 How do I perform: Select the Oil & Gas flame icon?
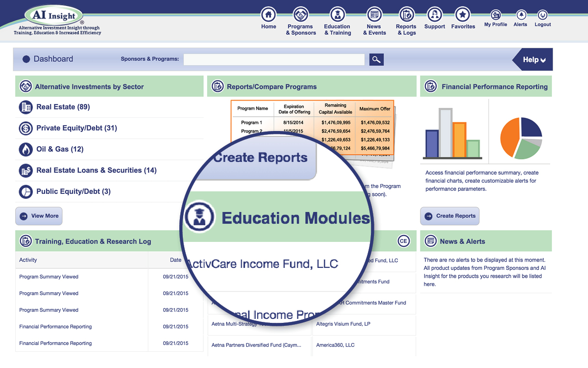pyautogui.click(x=25, y=149)
